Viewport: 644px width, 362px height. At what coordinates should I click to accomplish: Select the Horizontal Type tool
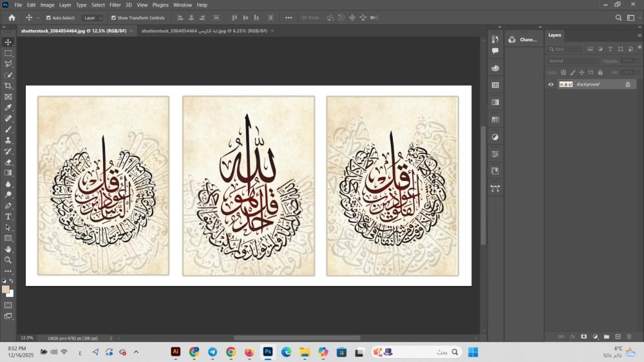(x=8, y=216)
